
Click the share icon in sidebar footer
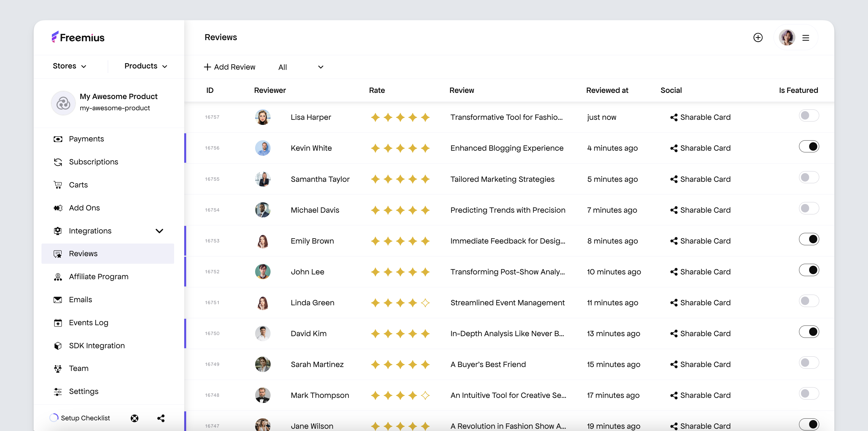pos(161,418)
